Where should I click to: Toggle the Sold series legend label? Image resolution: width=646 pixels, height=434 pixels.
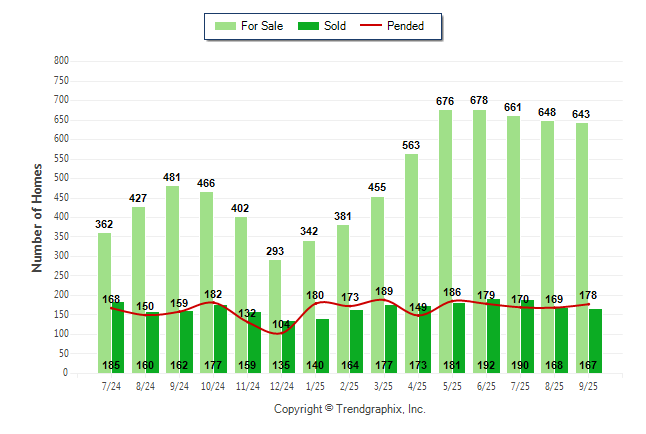(335, 26)
